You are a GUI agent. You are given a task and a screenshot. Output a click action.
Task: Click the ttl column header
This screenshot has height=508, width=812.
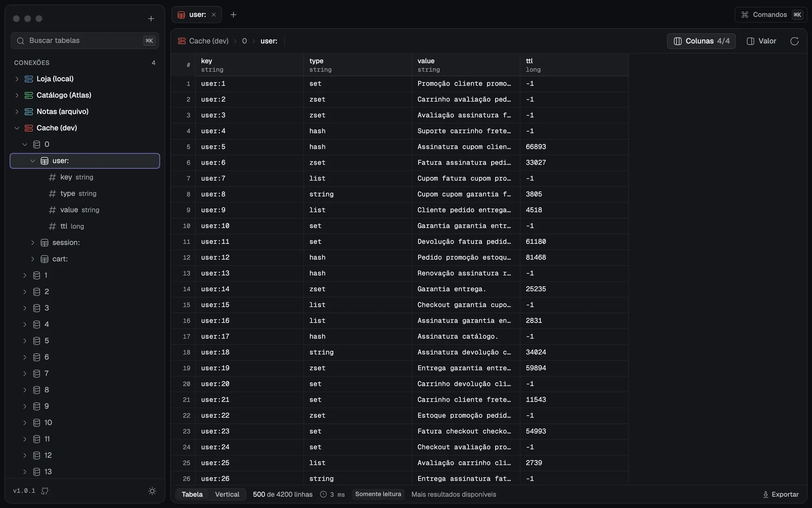coord(574,65)
